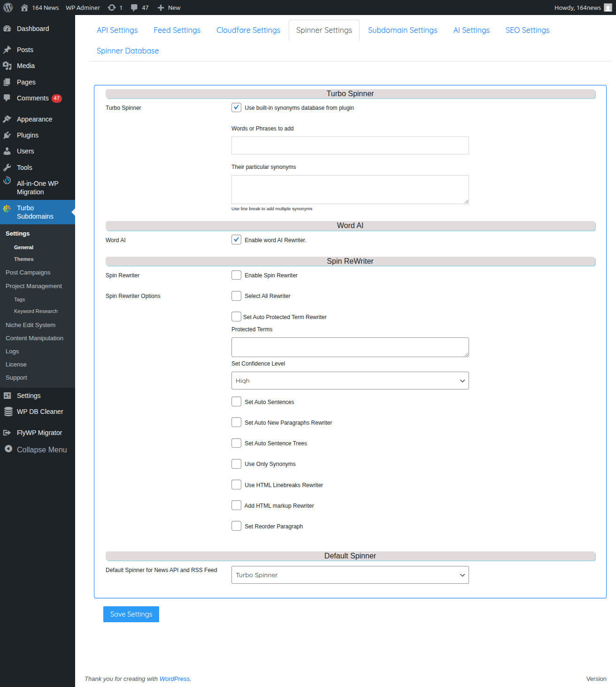The width and height of the screenshot is (616, 687).
Task: Open the Tools wrench icon
Action: pyautogui.click(x=7, y=168)
